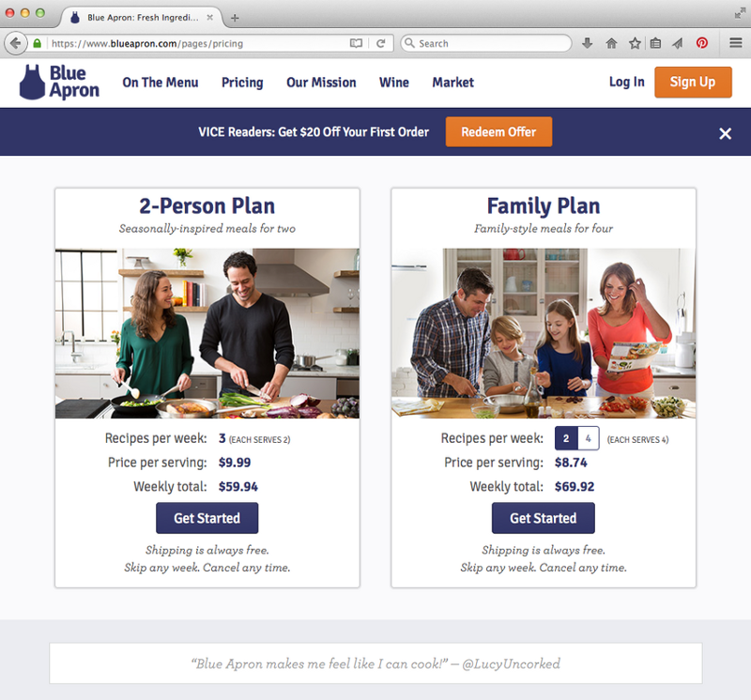Image resolution: width=751 pixels, height=700 pixels.
Task: Open the hamburger browser menu
Action: [736, 43]
